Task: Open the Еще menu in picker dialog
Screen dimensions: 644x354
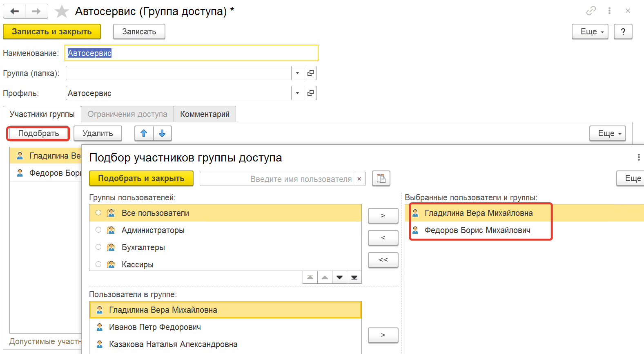Action: coord(631,178)
